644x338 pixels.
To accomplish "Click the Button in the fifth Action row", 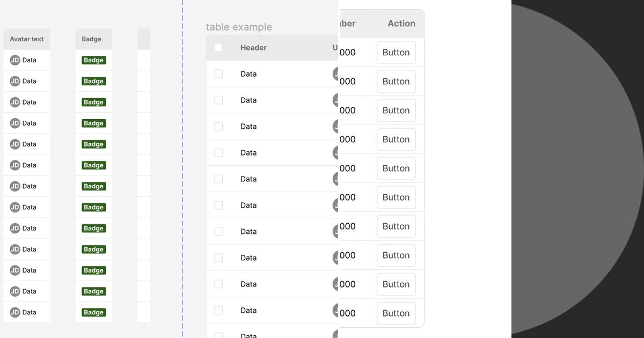I will 396,168.
